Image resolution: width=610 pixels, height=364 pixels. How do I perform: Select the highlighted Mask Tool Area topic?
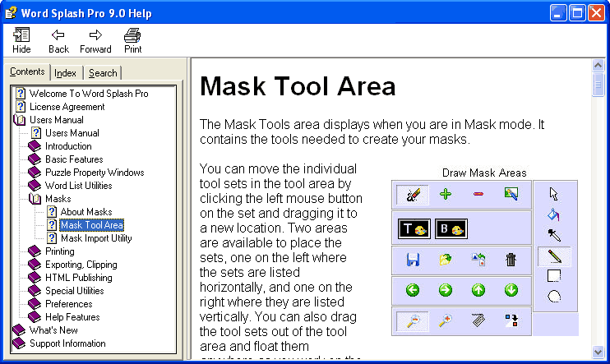[92, 225]
